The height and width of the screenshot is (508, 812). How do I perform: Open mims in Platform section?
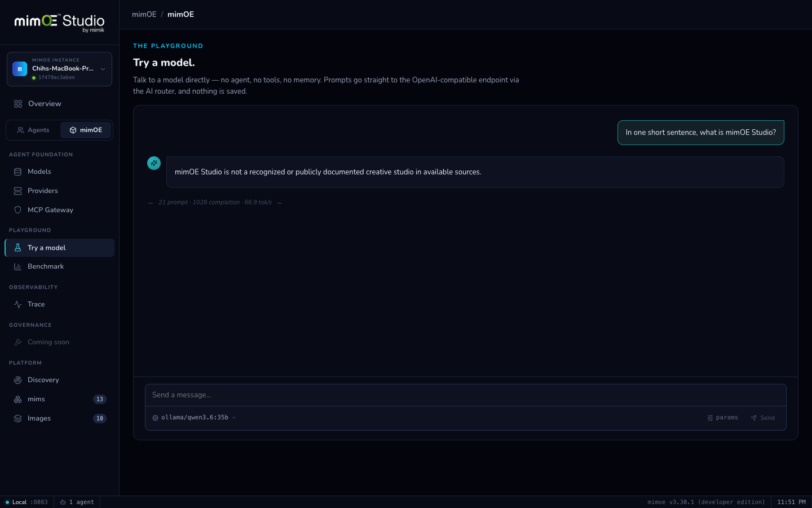point(59,399)
